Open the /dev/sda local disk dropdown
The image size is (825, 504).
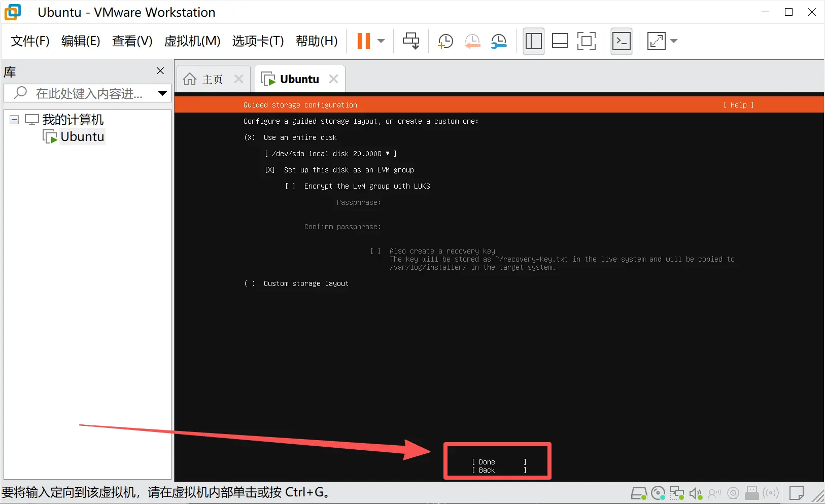330,154
